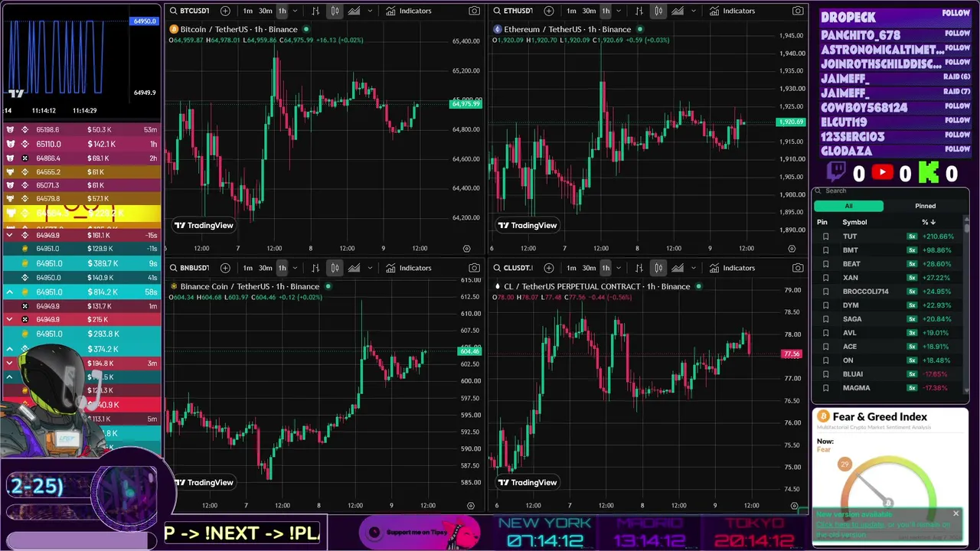Expand the BTCUSDT chart interval dropdown

(296, 11)
